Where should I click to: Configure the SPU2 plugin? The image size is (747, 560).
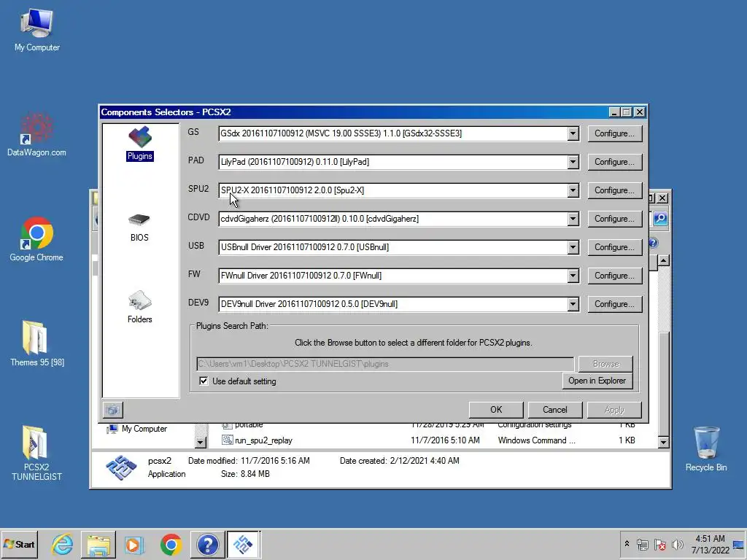tap(614, 190)
